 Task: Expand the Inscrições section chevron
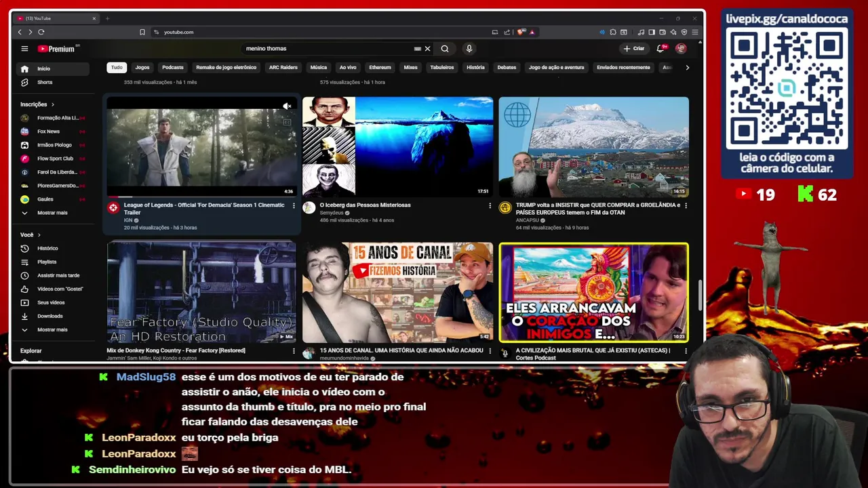point(52,104)
